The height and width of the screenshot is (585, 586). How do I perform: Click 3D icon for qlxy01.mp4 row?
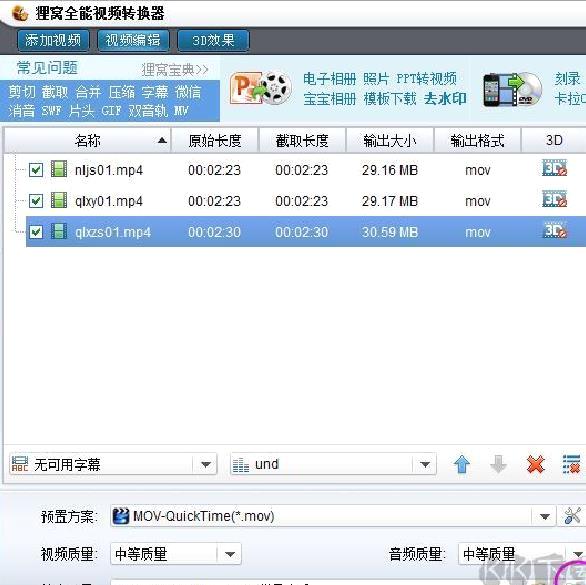[555, 199]
